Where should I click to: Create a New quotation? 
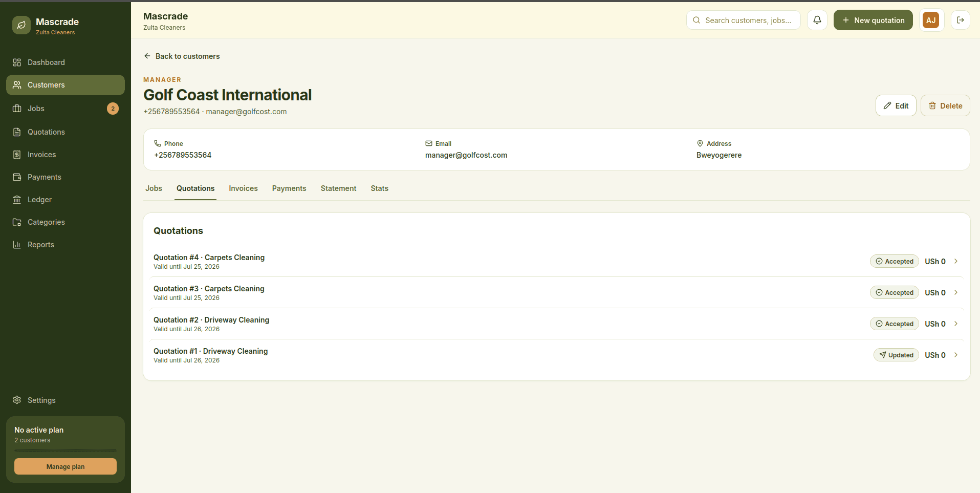click(873, 20)
